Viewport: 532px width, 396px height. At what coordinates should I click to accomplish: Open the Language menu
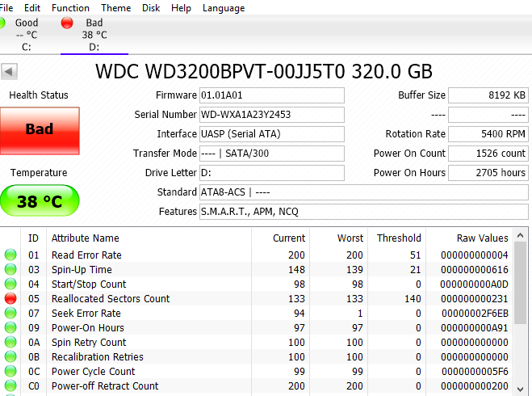[224, 8]
